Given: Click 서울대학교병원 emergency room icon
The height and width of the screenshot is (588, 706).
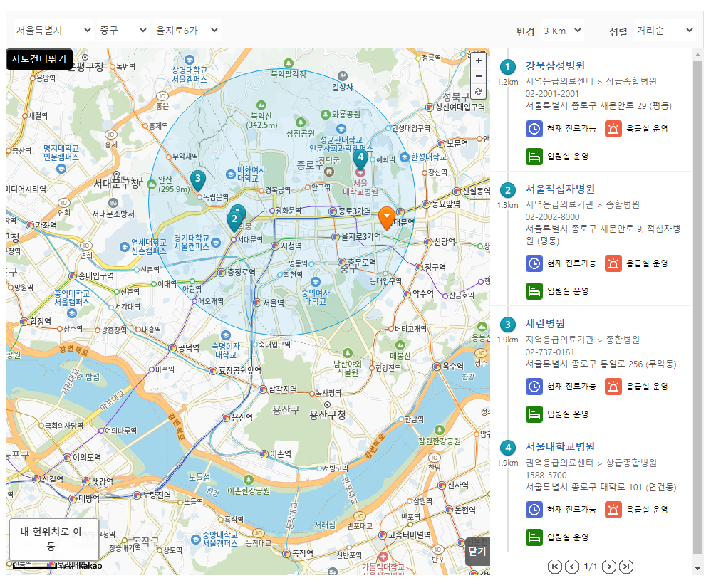Looking at the screenshot, I should (x=613, y=510).
